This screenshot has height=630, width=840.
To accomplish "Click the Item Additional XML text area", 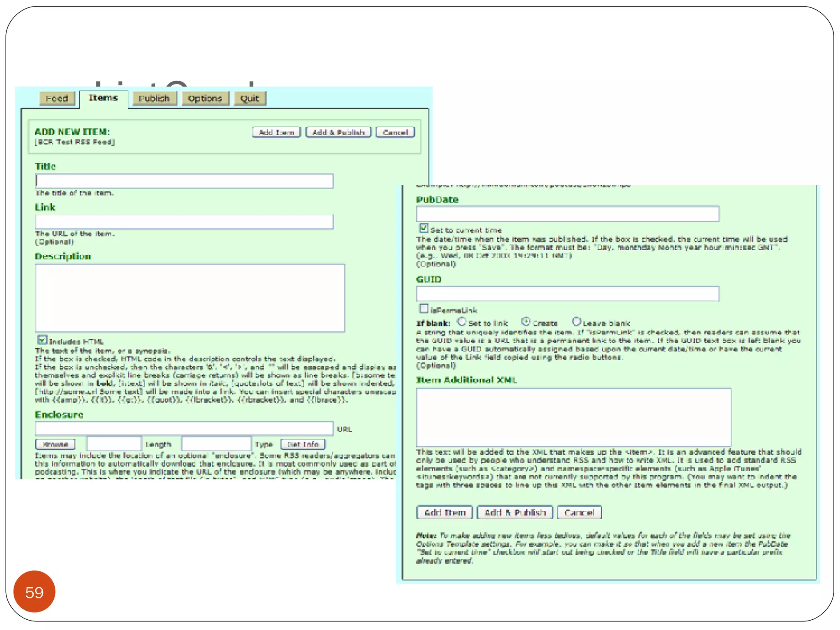I will pos(573,417).
